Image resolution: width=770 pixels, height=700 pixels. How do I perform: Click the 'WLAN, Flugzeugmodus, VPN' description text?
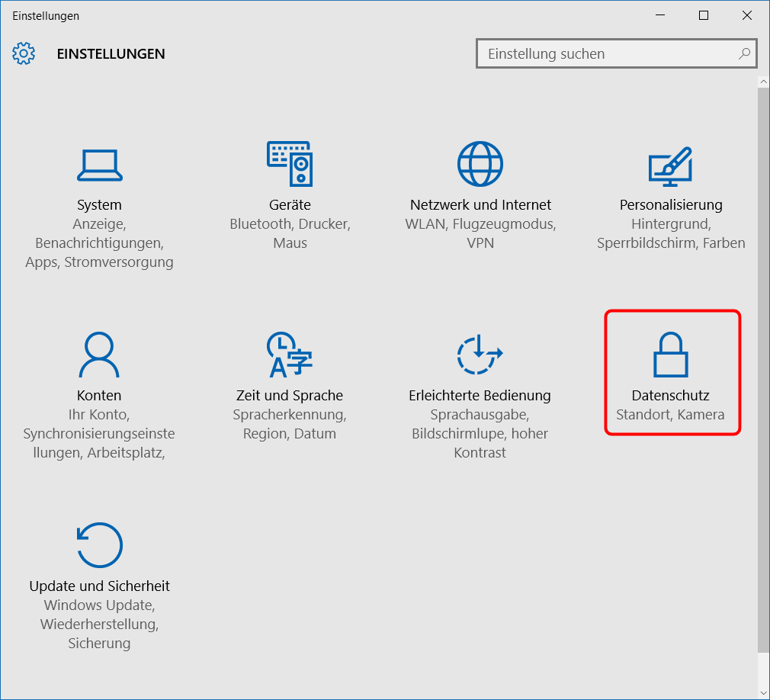480,233
